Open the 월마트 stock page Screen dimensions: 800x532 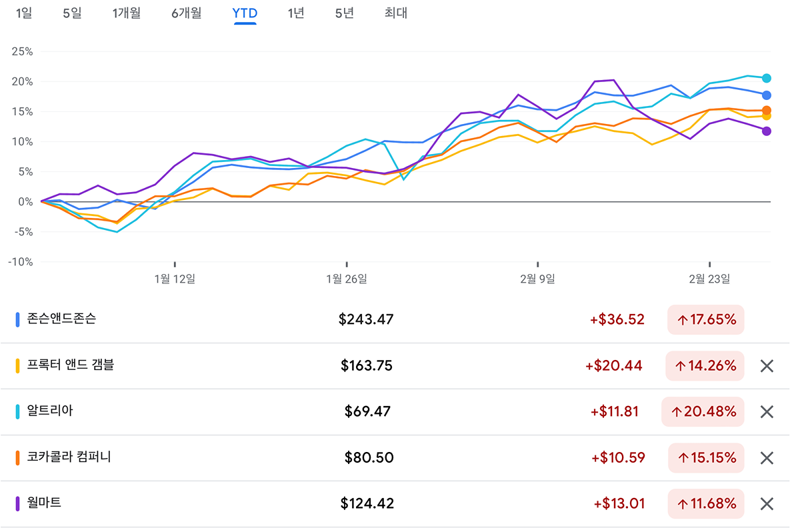coord(44,503)
